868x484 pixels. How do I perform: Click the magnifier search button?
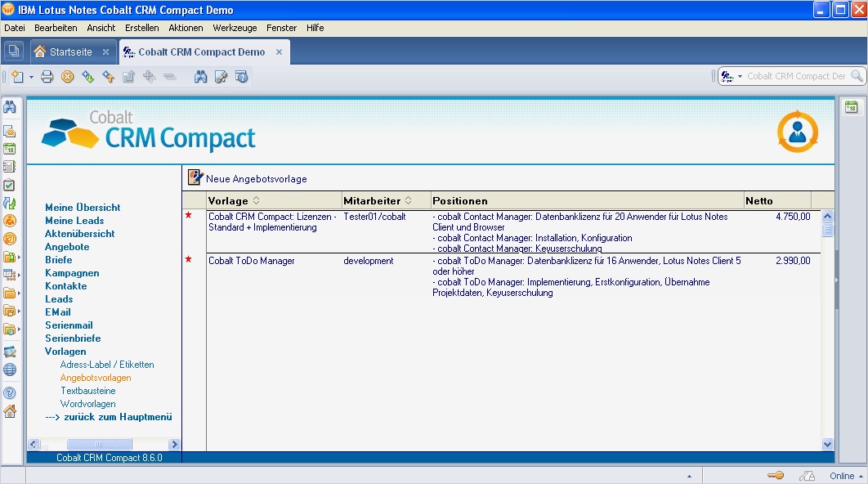point(857,76)
